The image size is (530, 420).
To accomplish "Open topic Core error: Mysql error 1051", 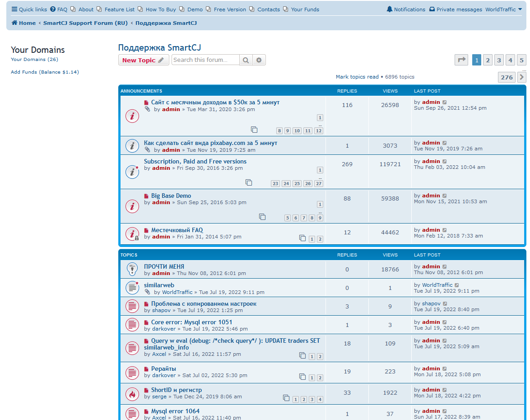I will 192,322.
